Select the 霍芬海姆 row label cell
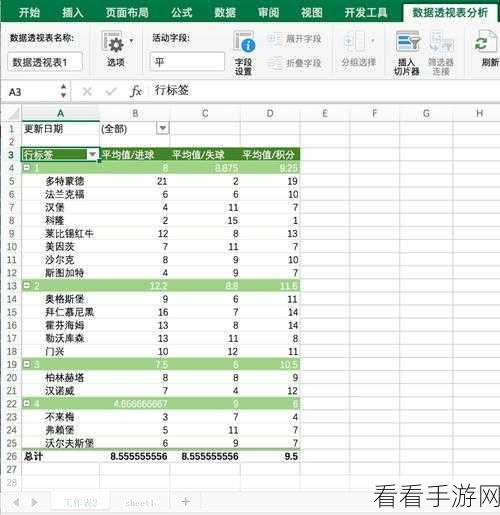Screen dimensions: 500x515 pos(60,325)
